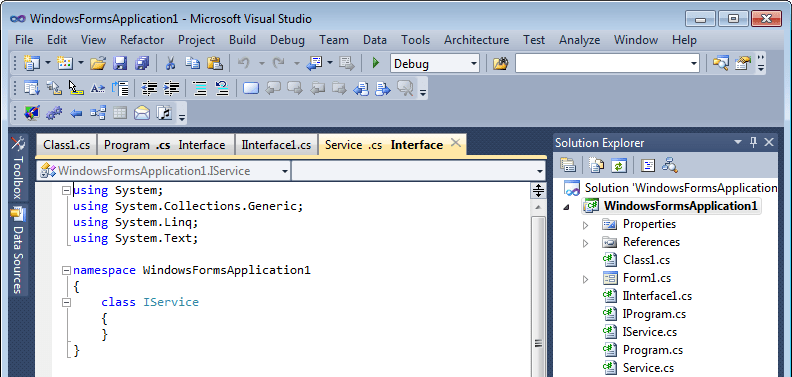Viewport: 792px width, 377px height.
Task: Click the Copy icon in the toolbar
Action: coord(192,63)
